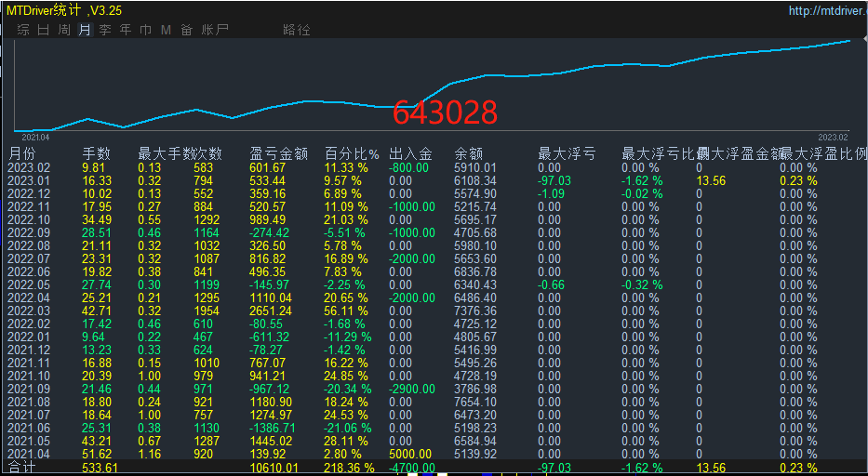Click the 出入金 column header

411,154
